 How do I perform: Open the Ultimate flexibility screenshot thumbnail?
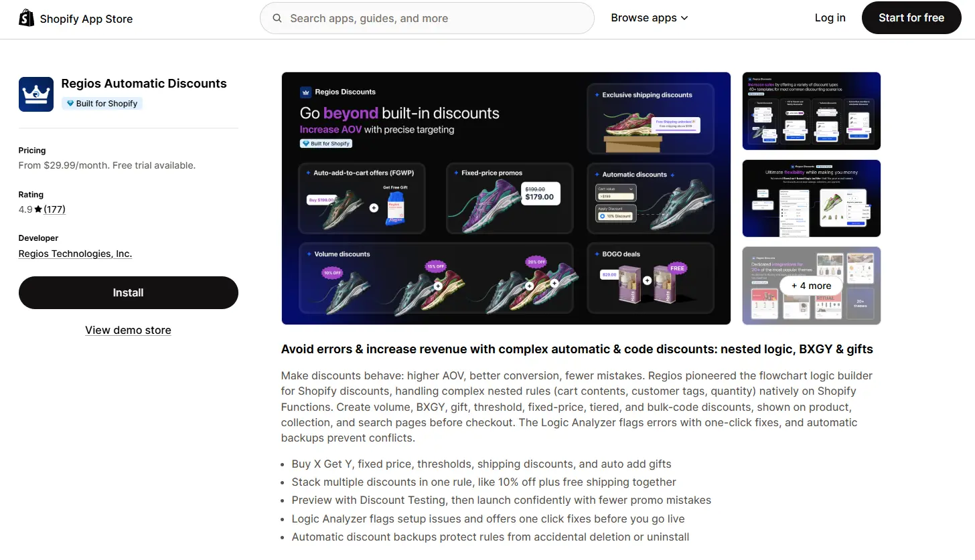pyautogui.click(x=812, y=198)
